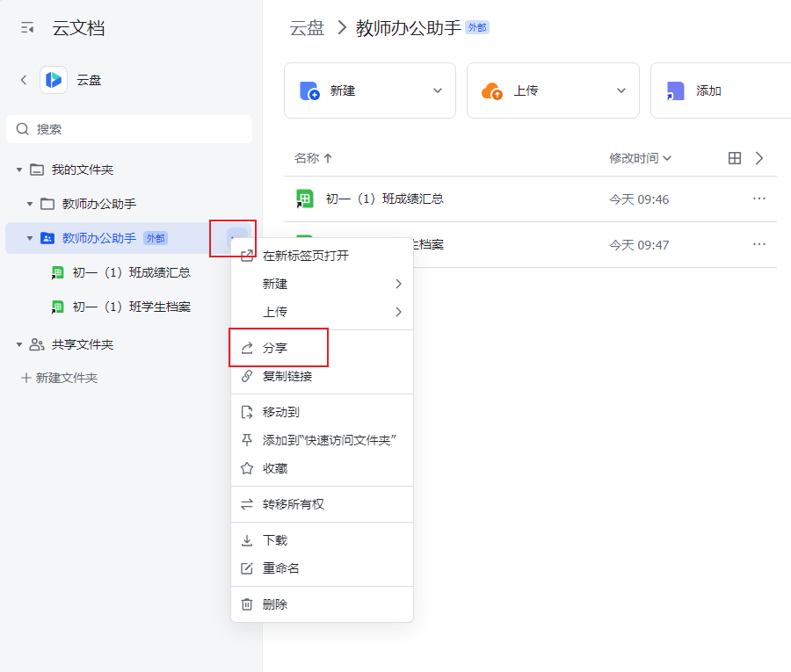The width and height of the screenshot is (791, 672).
Task: Click 收藏 in the context menu
Action: pyautogui.click(x=322, y=469)
